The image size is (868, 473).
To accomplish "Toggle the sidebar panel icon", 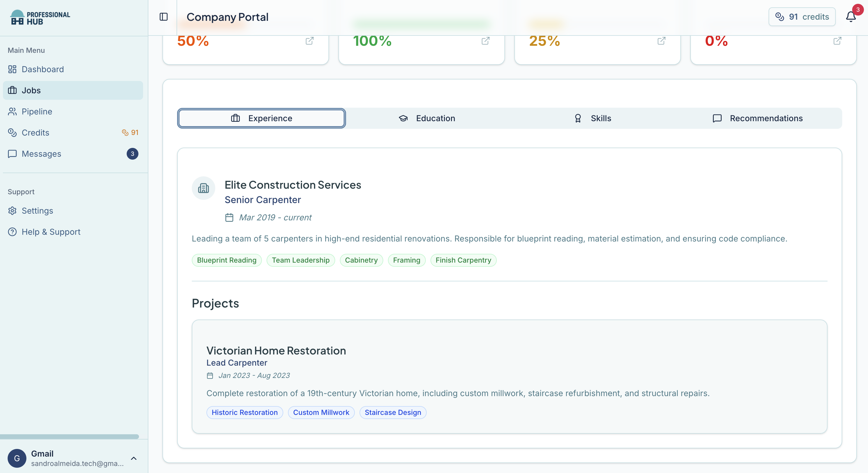I will pyautogui.click(x=163, y=17).
